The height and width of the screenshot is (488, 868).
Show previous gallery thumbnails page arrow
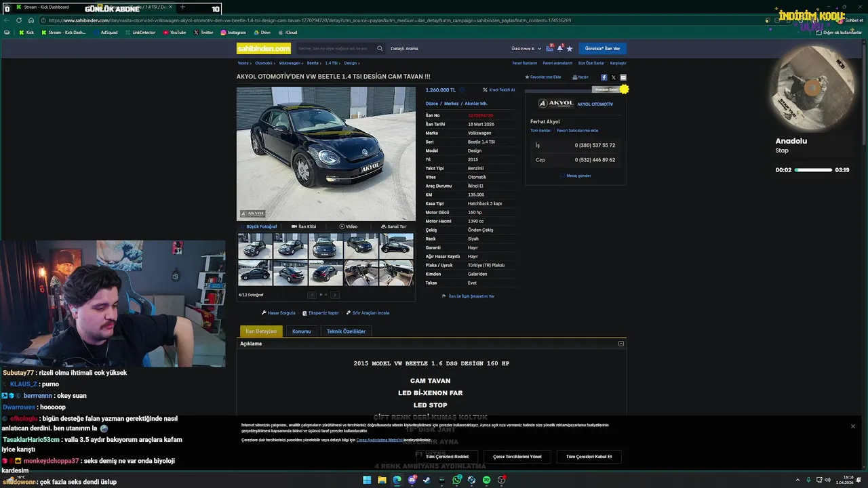312,295
